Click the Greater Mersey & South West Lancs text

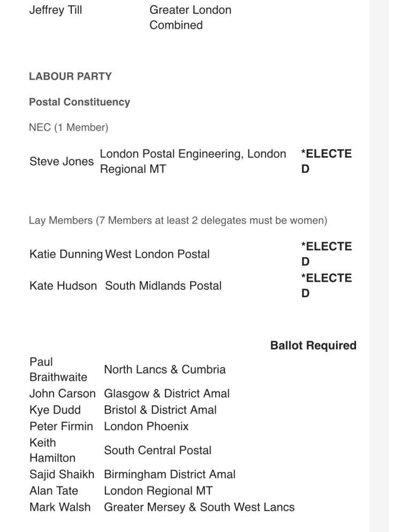point(199,507)
